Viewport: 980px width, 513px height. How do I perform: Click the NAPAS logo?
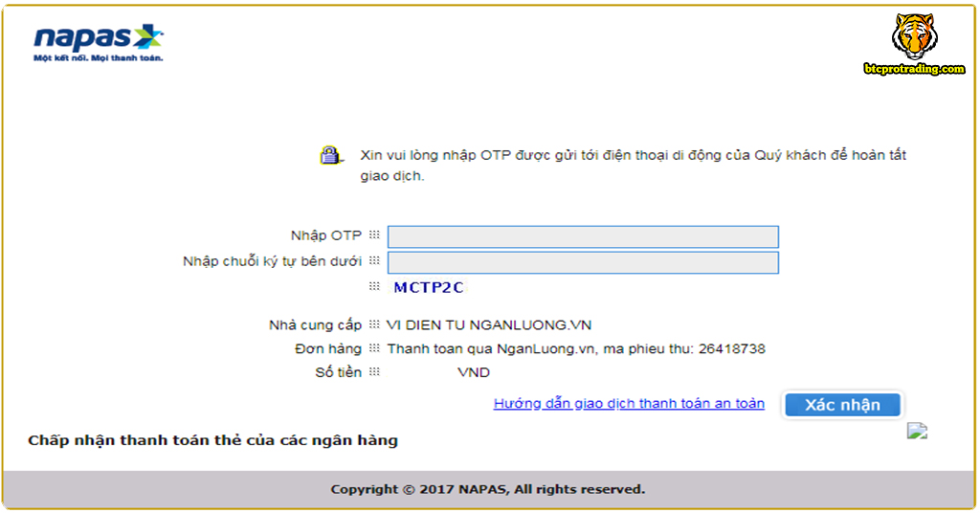(99, 44)
